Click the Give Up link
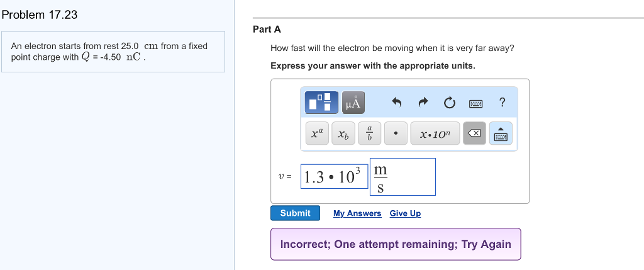 point(405,213)
